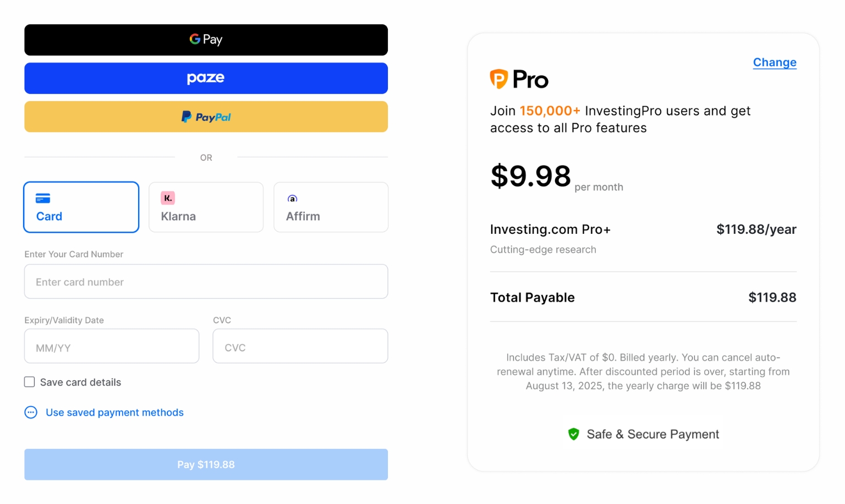The width and height of the screenshot is (845, 504).
Task: Click the Save card details label
Action: point(80,382)
